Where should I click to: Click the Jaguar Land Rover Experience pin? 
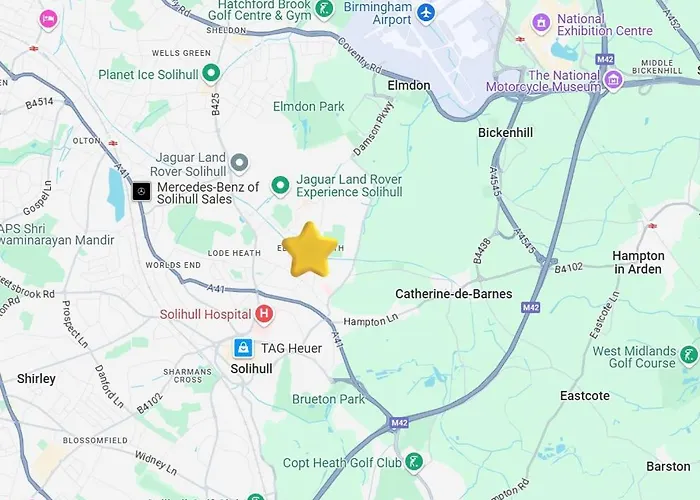click(x=280, y=186)
